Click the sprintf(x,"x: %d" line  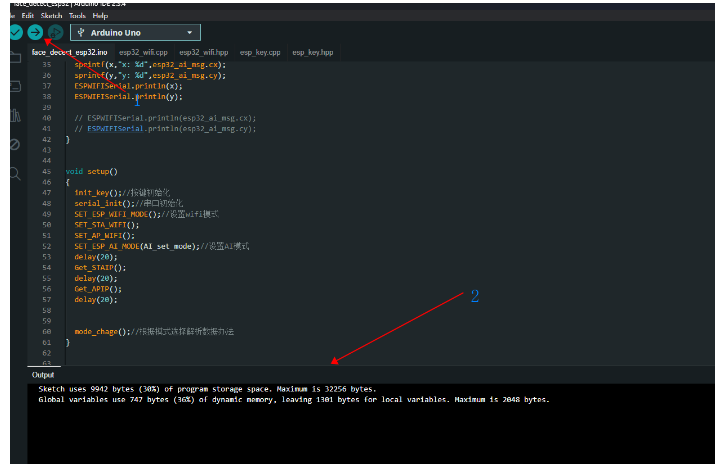150,64
